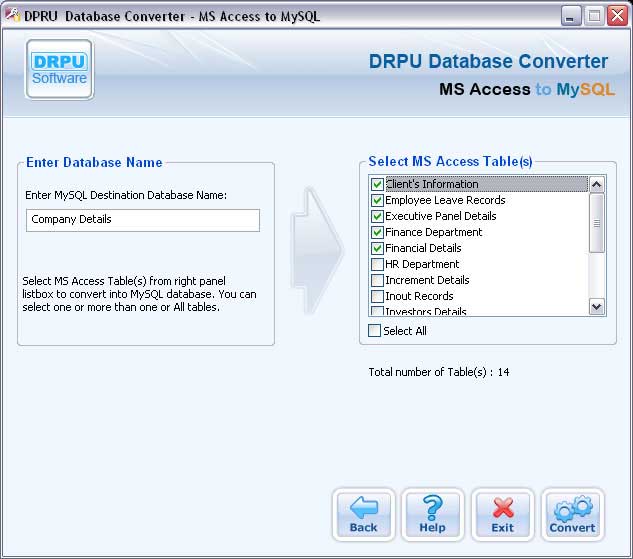Check the Inout Records checkbox
Image resolution: width=633 pixels, height=559 pixels.
(x=377, y=296)
